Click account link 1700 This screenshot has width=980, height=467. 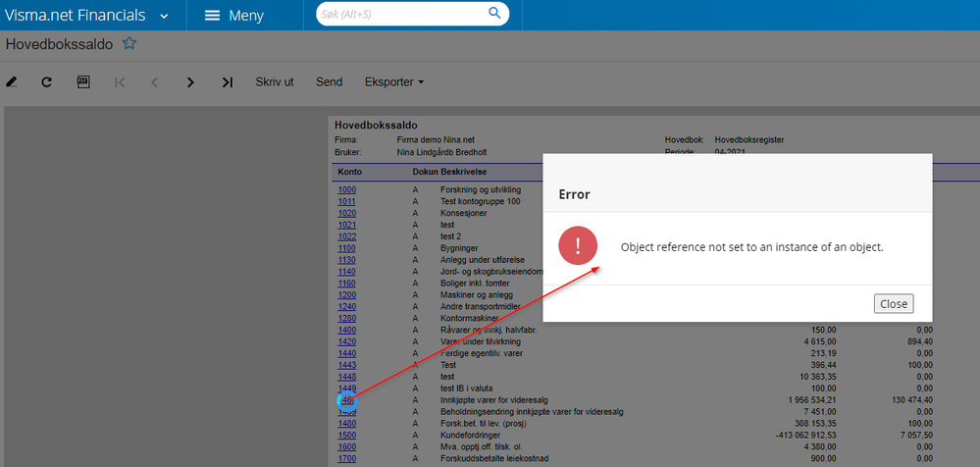[x=347, y=458]
